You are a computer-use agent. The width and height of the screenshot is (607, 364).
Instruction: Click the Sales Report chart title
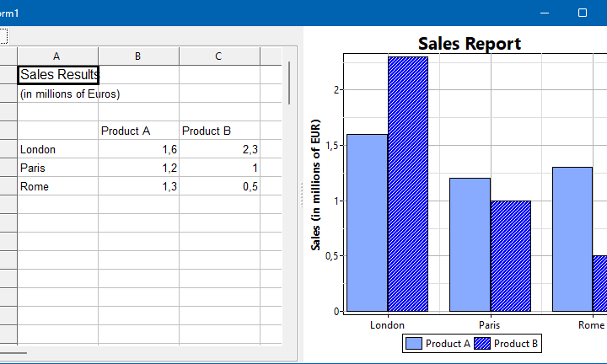(470, 43)
